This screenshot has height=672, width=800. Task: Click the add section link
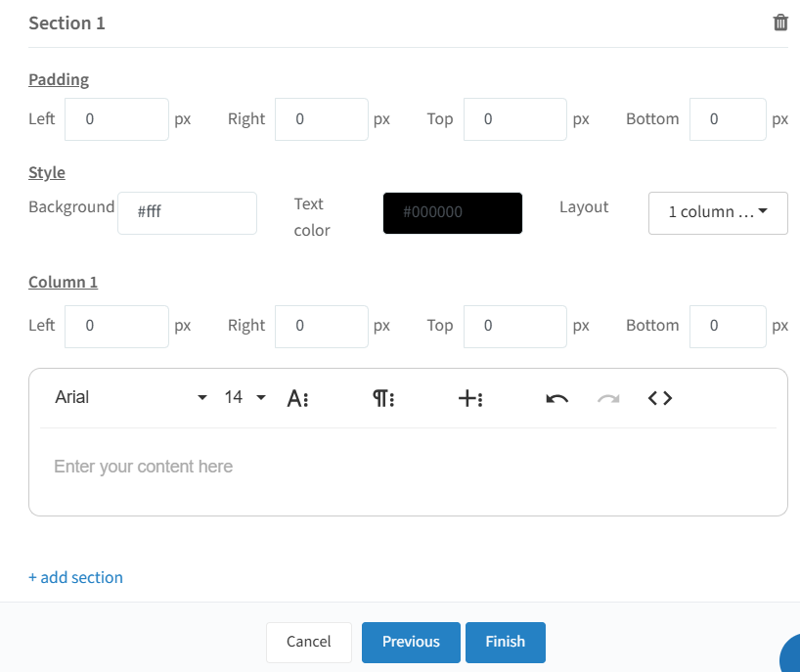(x=75, y=577)
